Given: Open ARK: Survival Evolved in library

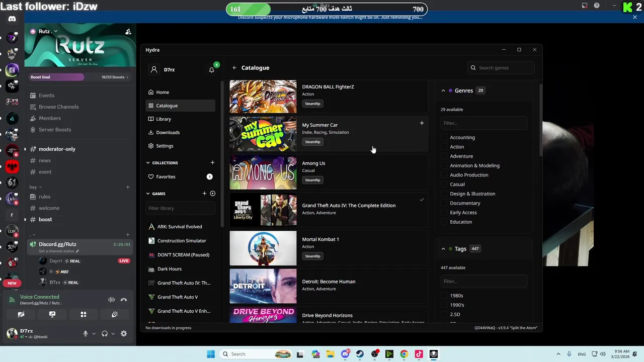Looking at the screenshot, I should pyautogui.click(x=181, y=227).
